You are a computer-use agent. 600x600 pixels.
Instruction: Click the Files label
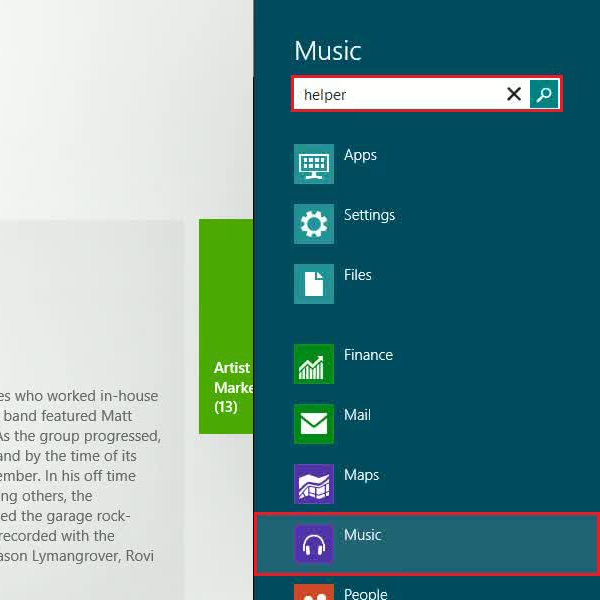[357, 275]
